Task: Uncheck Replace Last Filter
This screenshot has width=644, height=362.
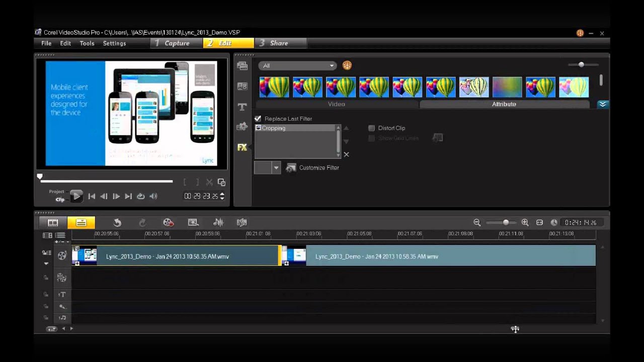Action: pyautogui.click(x=258, y=119)
